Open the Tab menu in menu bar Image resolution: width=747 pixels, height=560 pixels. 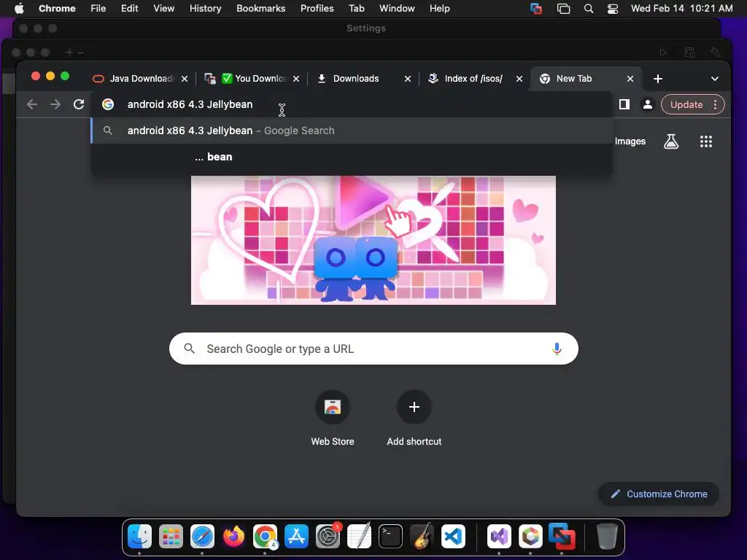coord(356,8)
